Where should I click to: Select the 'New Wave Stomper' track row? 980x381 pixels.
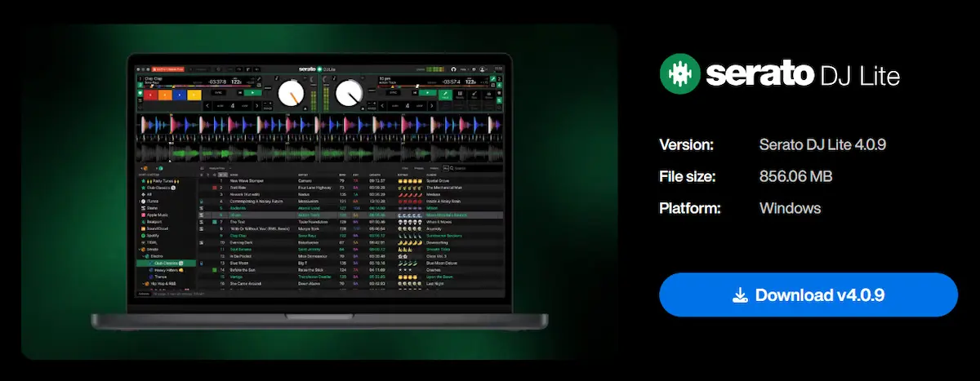tap(351, 180)
